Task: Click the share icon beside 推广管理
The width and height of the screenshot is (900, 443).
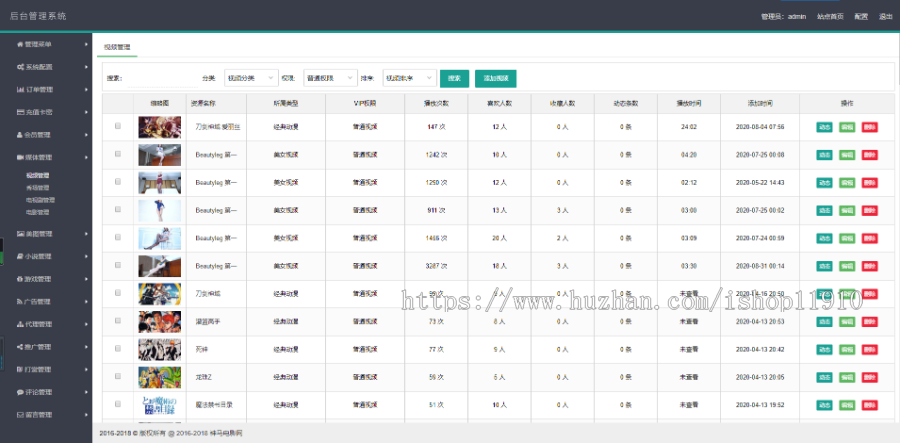Action: (20, 347)
